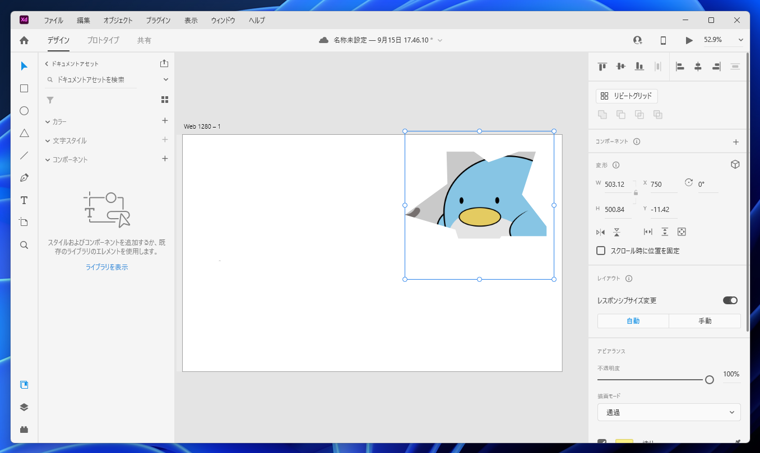The image size is (760, 453).
Task: Click the share/export icon in assets panel
Action: (164, 63)
